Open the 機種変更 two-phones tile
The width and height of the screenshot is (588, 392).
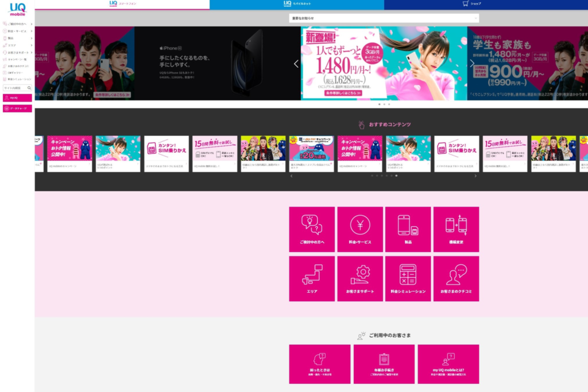[x=456, y=230]
